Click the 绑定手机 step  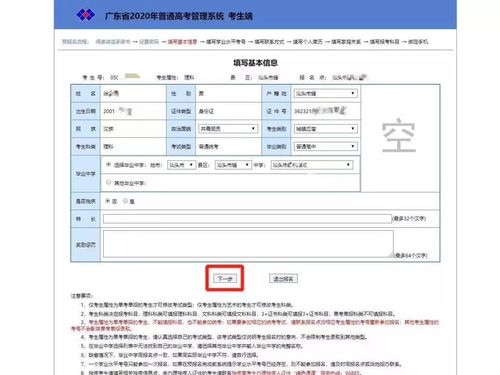coord(418,42)
